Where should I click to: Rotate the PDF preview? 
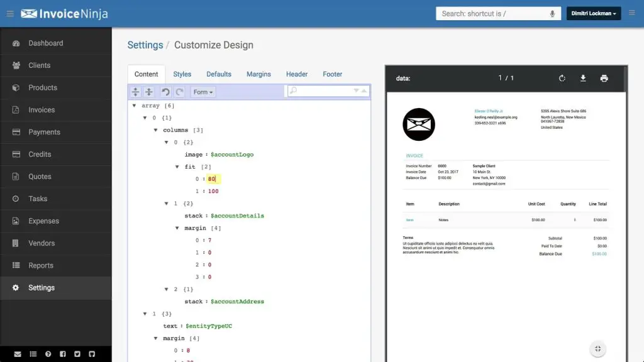(562, 78)
